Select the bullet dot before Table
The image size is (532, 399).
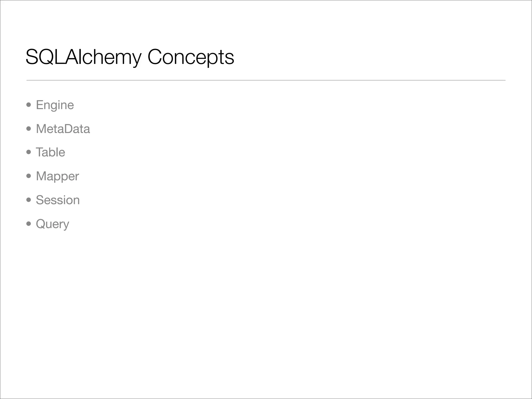pyautogui.click(x=29, y=152)
